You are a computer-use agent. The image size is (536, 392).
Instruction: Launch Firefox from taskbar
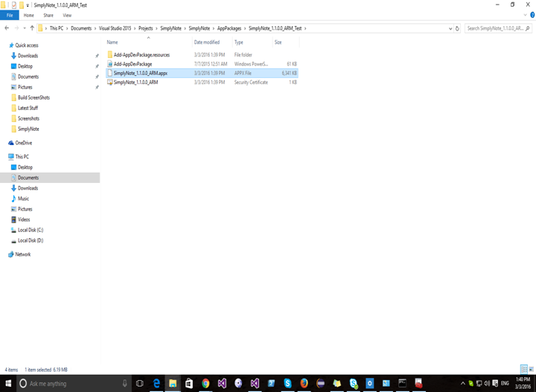[x=304, y=384]
